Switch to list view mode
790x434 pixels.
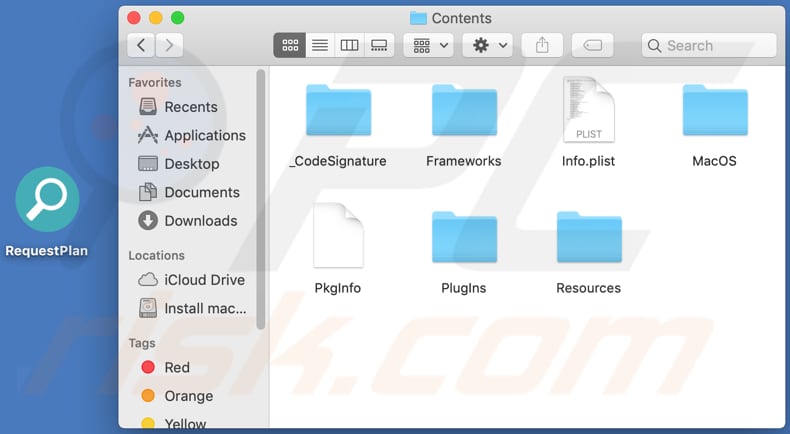(319, 45)
